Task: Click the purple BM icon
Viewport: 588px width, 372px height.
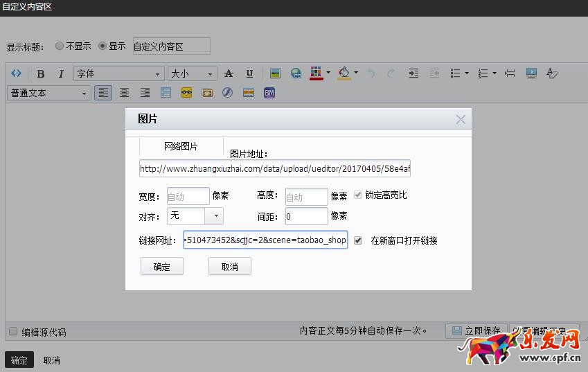Action: point(269,93)
